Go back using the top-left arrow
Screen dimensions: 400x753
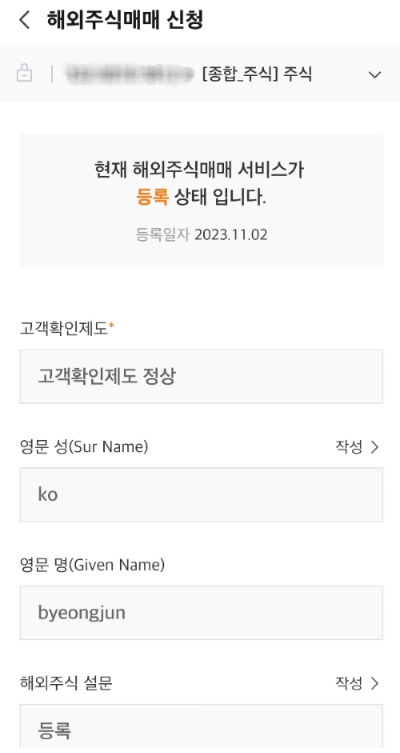coord(24,21)
